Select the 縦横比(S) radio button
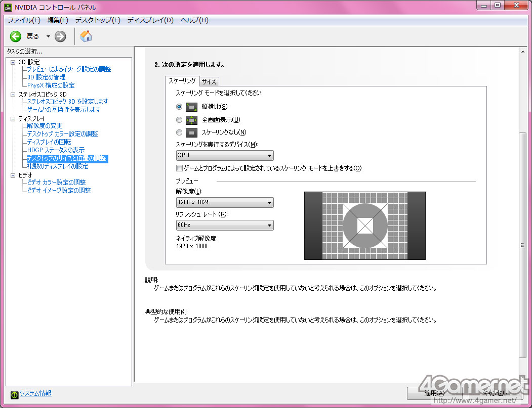The image size is (532, 408). [179, 107]
